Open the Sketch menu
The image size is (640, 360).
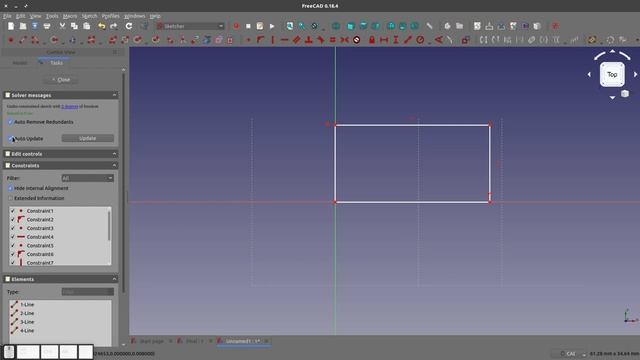pyautogui.click(x=89, y=16)
